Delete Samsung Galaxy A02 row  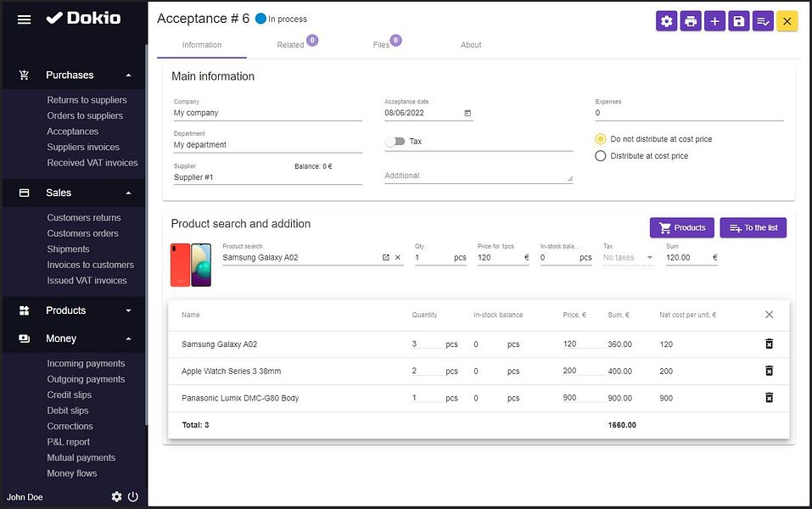coord(769,344)
